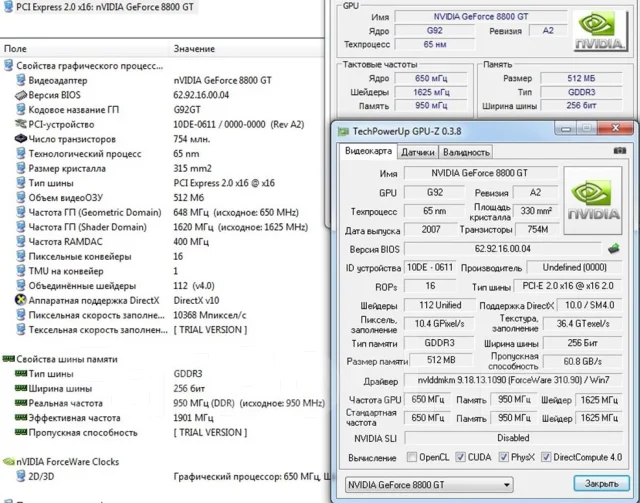Select the nVIDIA ForceWare Clocks group
The width and height of the screenshot is (640, 503).
click(x=68, y=462)
